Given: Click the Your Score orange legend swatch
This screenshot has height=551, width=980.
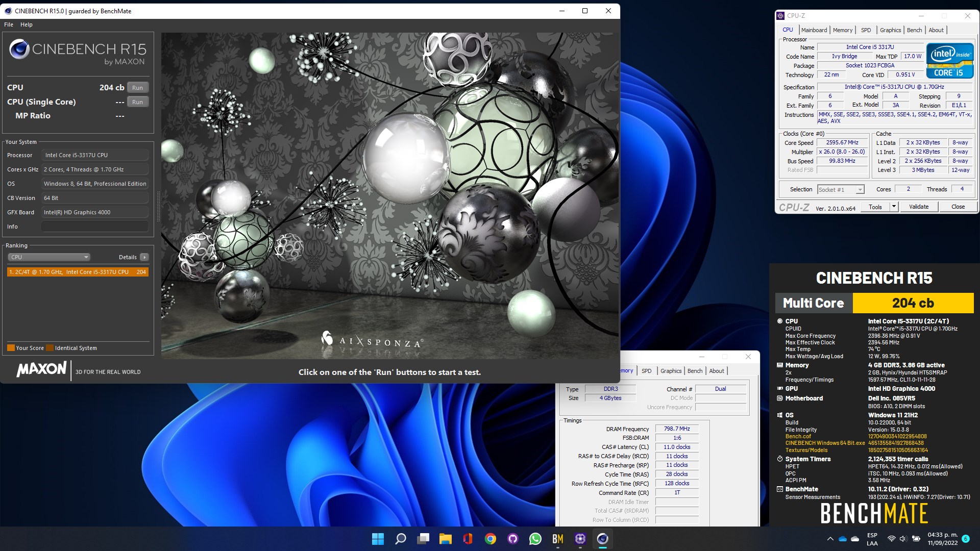Looking at the screenshot, I should pyautogui.click(x=11, y=348).
